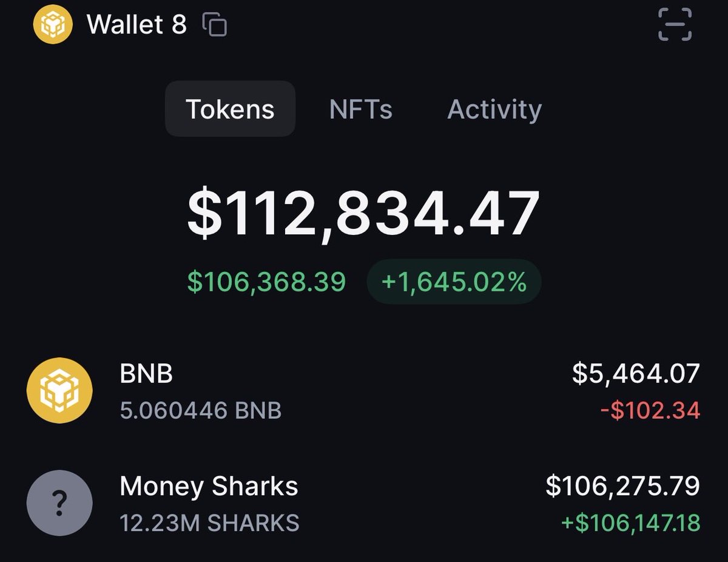Tap the 5.060446 BNB quantity text

(x=201, y=411)
